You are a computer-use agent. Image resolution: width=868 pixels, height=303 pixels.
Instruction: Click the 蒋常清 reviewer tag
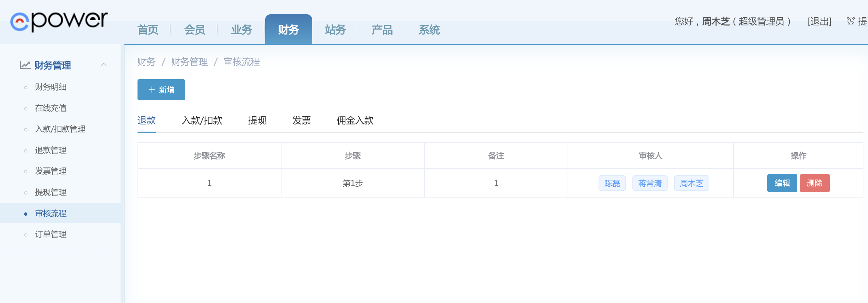pos(650,183)
